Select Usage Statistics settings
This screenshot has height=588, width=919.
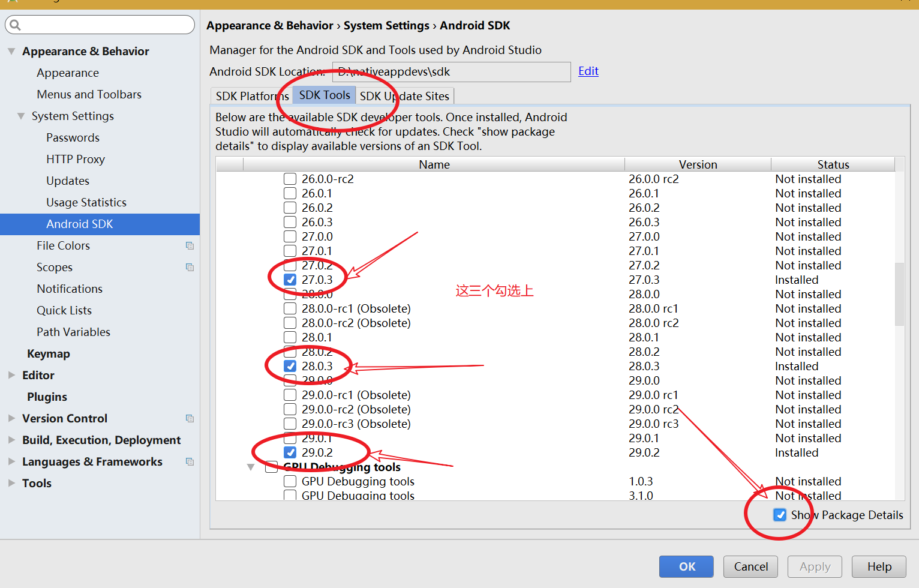tap(86, 202)
